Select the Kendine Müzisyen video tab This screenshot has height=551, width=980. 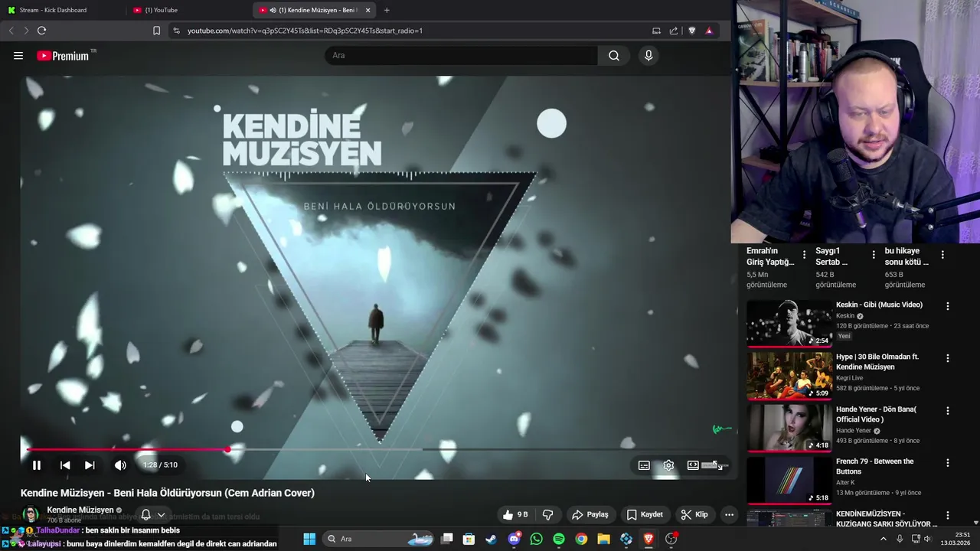[314, 10]
